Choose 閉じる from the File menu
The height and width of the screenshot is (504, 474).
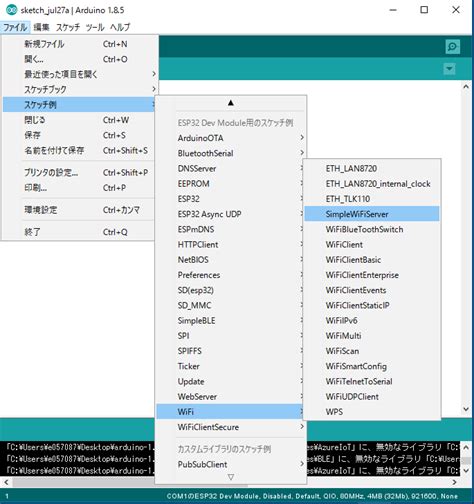click(x=79, y=120)
